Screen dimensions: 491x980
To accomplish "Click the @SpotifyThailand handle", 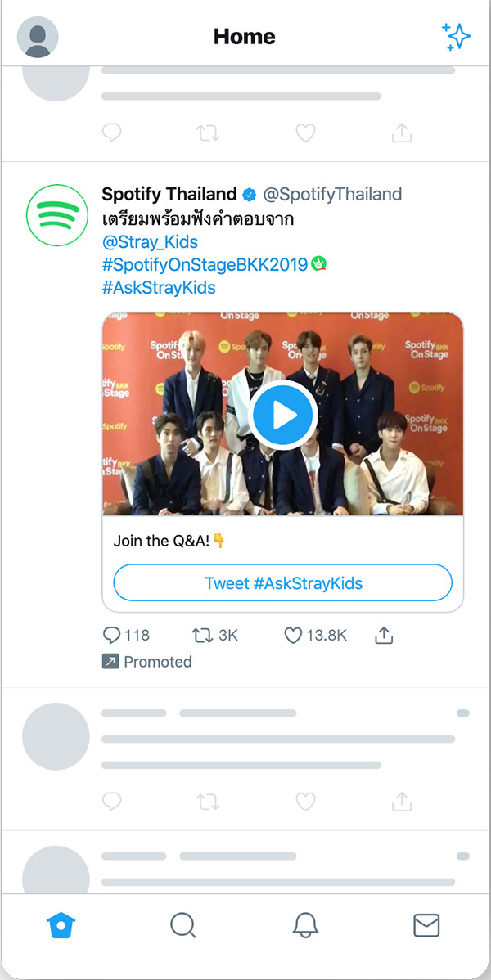I will pyautogui.click(x=332, y=194).
